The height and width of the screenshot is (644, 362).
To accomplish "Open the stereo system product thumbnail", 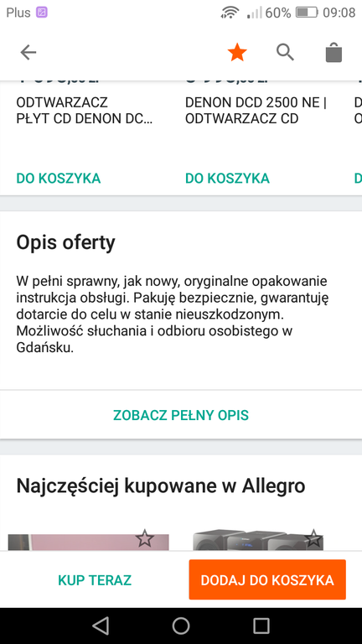I will 258,540.
